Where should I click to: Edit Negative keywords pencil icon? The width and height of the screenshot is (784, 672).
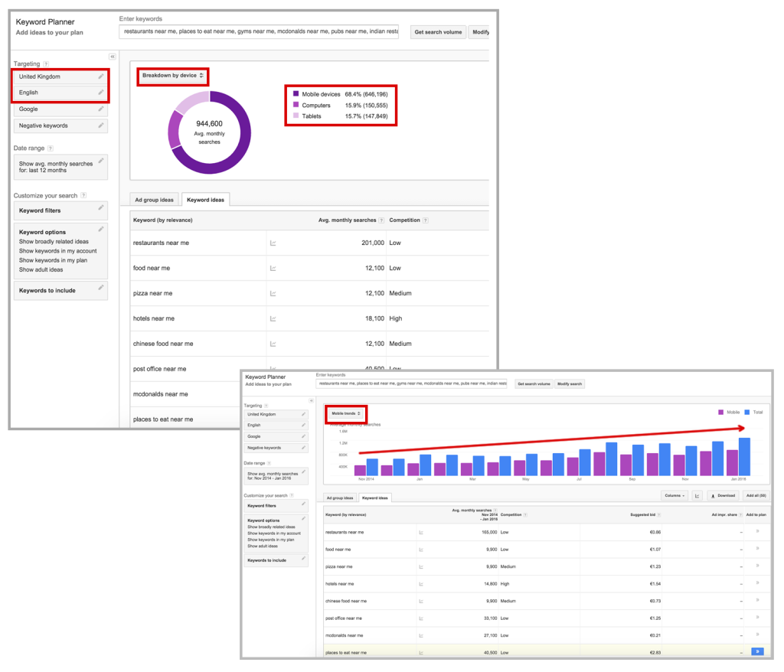[101, 126]
